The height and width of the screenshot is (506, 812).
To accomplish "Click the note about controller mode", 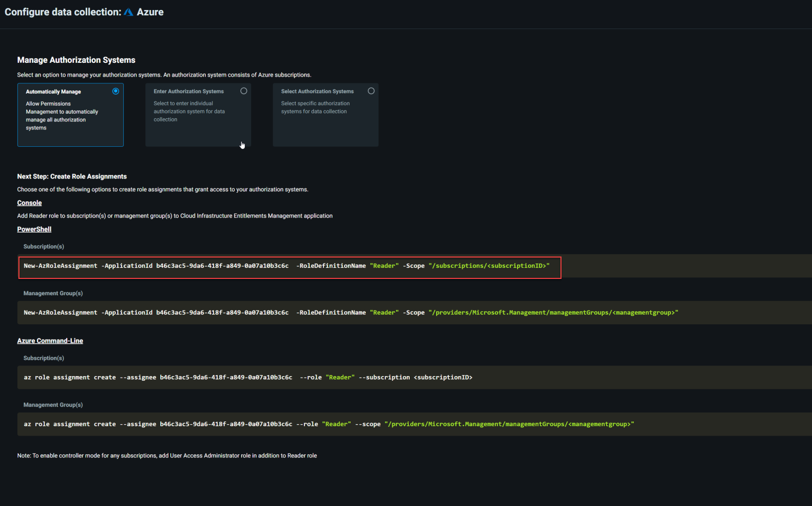I will (167, 455).
